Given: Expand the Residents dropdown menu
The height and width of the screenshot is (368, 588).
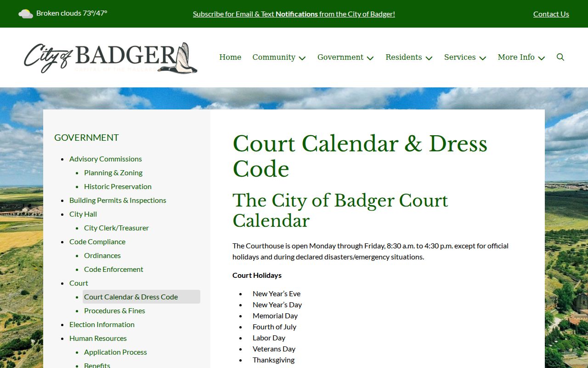Looking at the screenshot, I should pos(409,57).
